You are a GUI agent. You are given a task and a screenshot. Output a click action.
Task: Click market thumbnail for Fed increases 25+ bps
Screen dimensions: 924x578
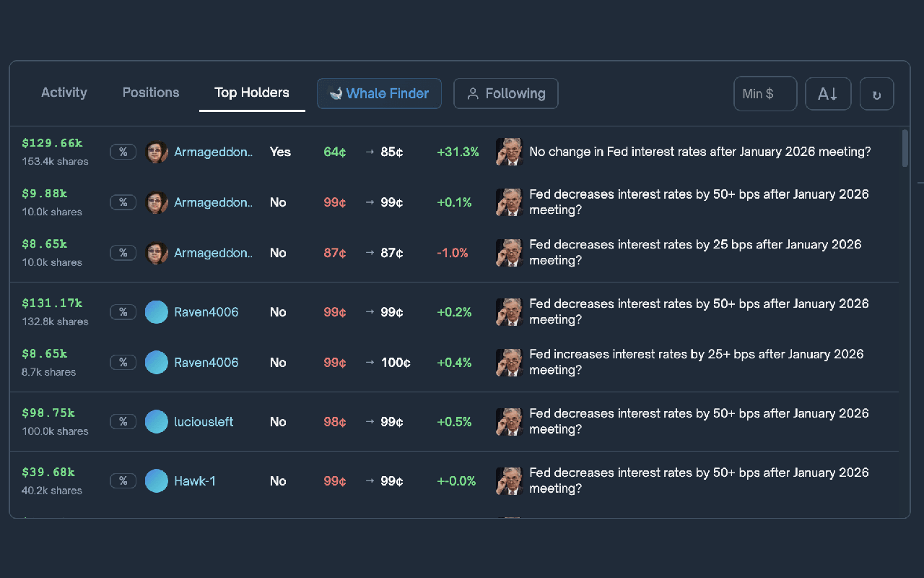(510, 363)
